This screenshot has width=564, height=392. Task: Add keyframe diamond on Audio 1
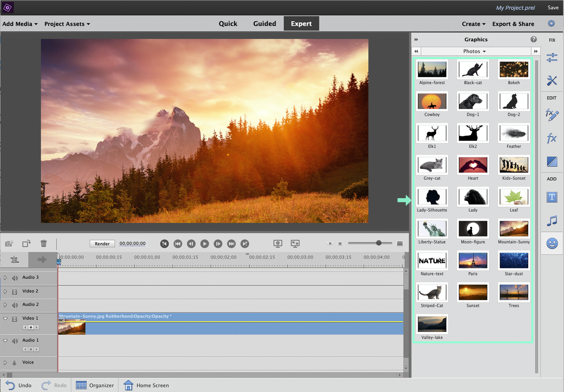click(31, 349)
